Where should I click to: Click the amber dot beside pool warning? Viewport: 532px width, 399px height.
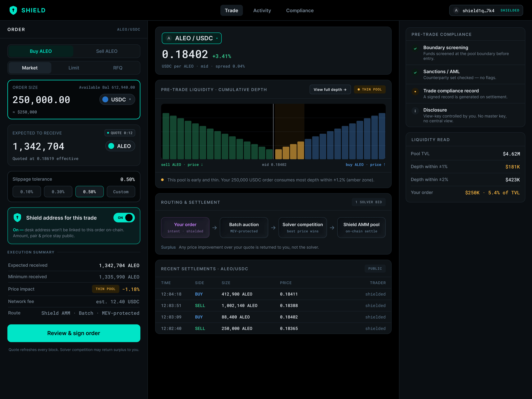(x=162, y=180)
